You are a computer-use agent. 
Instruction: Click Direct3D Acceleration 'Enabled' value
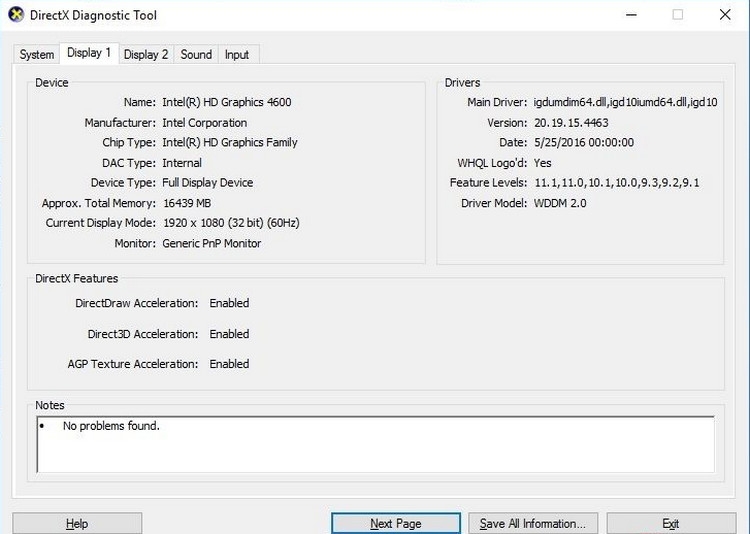[229, 334]
